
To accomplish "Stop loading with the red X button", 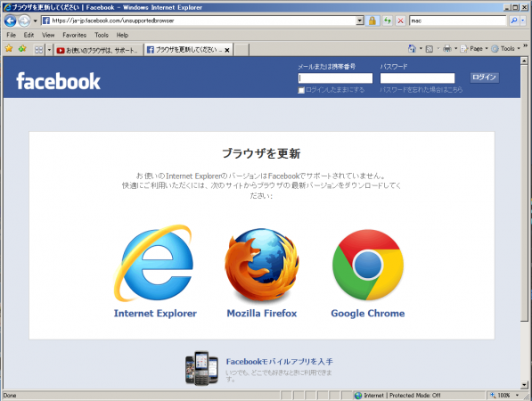I will [x=400, y=20].
